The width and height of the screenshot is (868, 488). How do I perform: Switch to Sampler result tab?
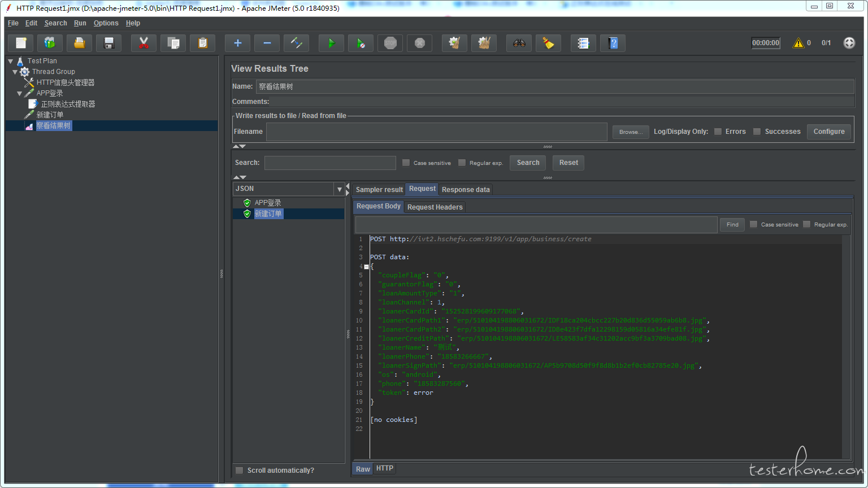379,190
